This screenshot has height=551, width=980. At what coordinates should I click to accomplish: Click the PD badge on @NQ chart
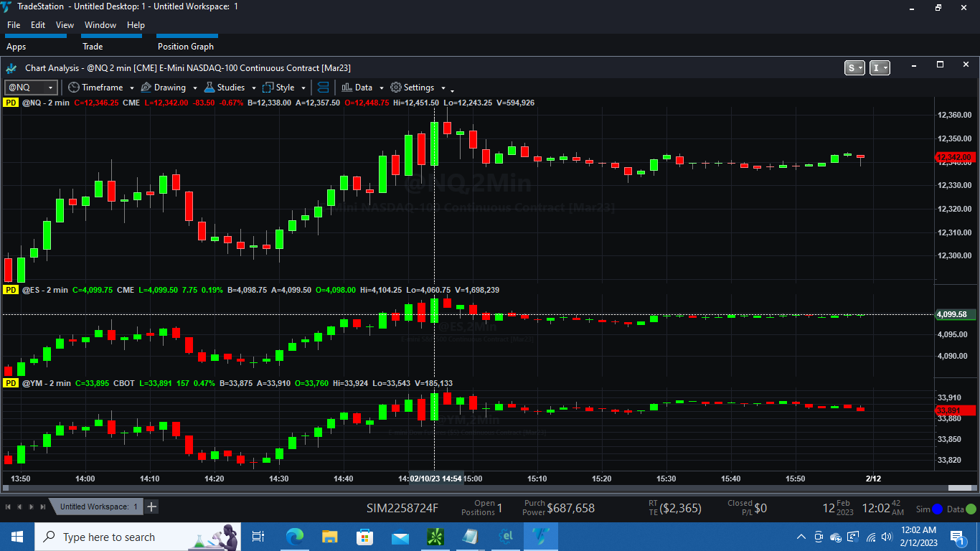[11, 103]
